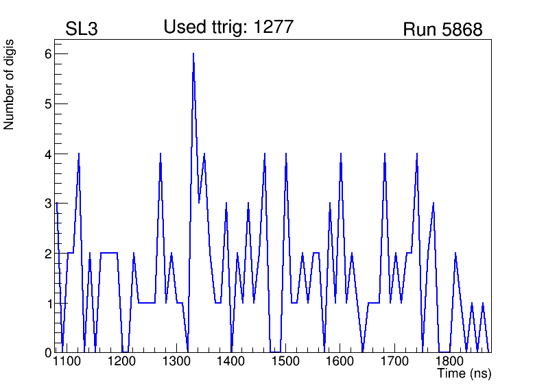The width and height of the screenshot is (546, 392).
Task: Click the x-axis tick label 1700
Action: (x=394, y=362)
